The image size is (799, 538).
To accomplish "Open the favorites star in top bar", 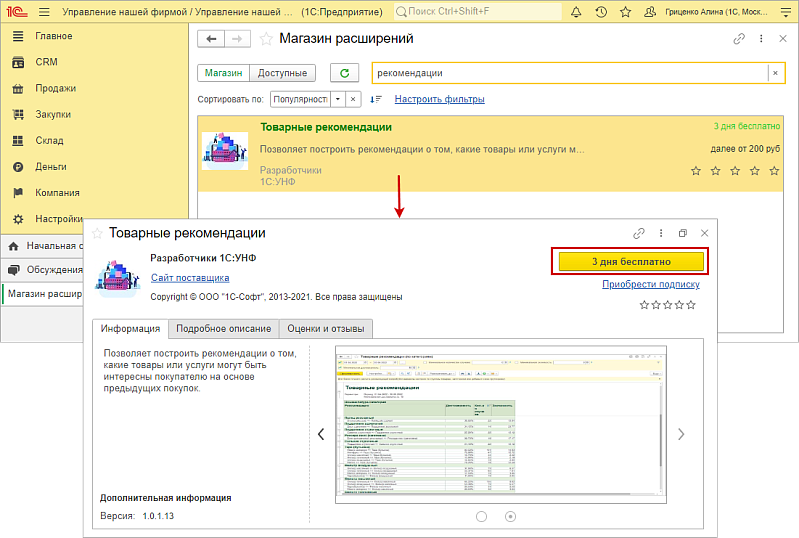I will [626, 12].
